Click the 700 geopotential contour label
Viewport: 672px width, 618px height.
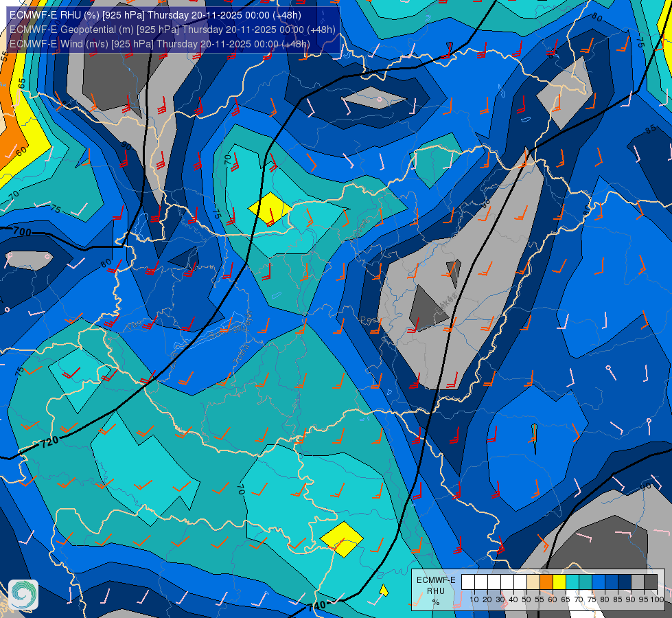pos(22,231)
